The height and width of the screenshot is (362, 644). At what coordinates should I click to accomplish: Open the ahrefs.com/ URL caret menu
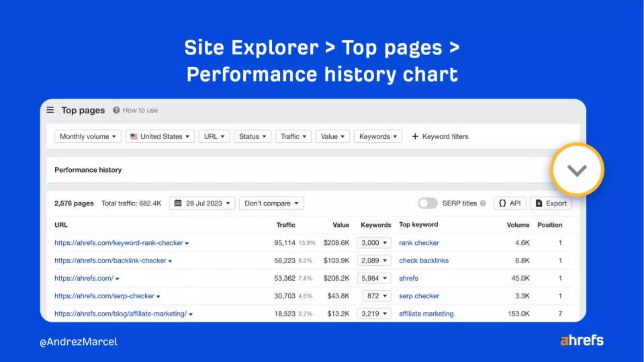click(x=117, y=279)
